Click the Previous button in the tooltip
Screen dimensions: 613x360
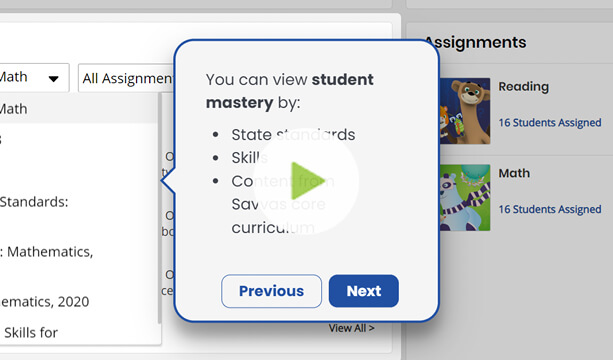(x=271, y=291)
